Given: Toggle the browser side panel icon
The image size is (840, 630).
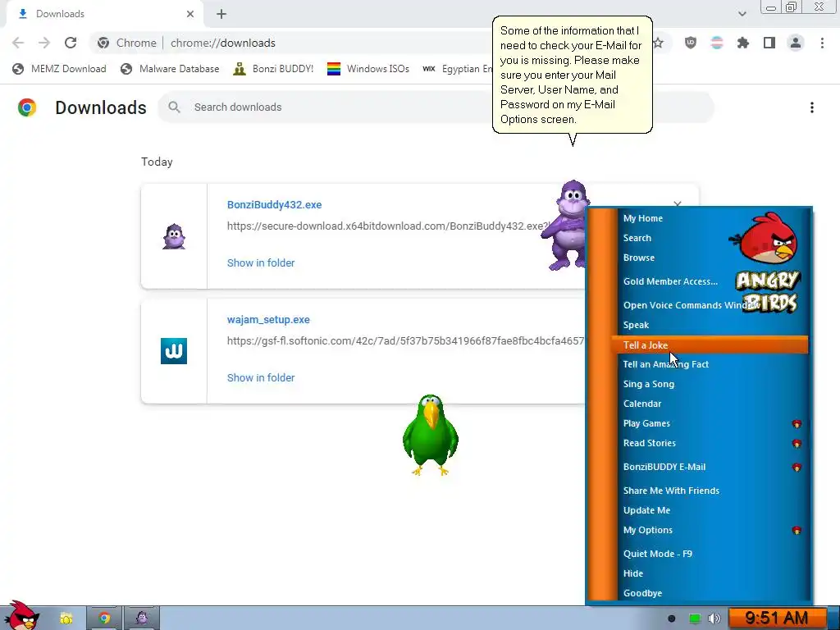Looking at the screenshot, I should coord(769,43).
